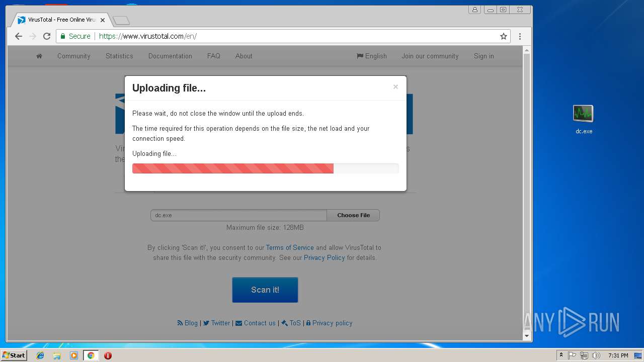Open the Contact us footer link
The height and width of the screenshot is (362, 644).
tap(256, 323)
